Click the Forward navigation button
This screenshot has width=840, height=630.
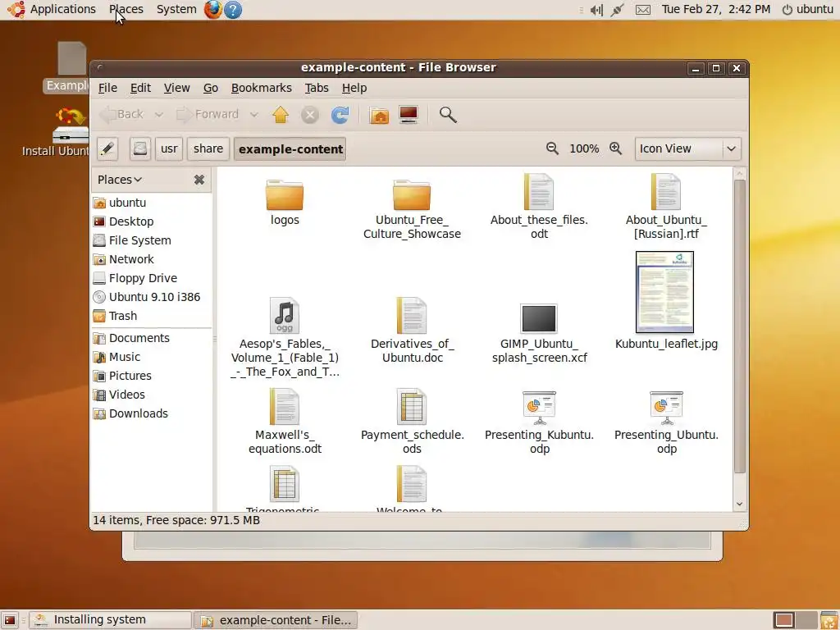click(x=208, y=115)
